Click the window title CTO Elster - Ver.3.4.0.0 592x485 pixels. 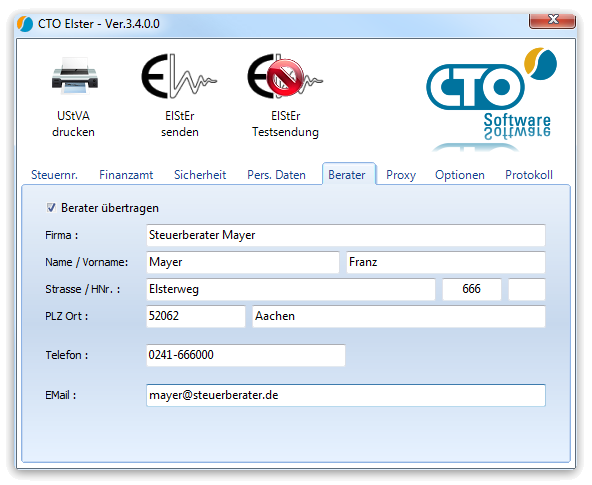click(99, 24)
